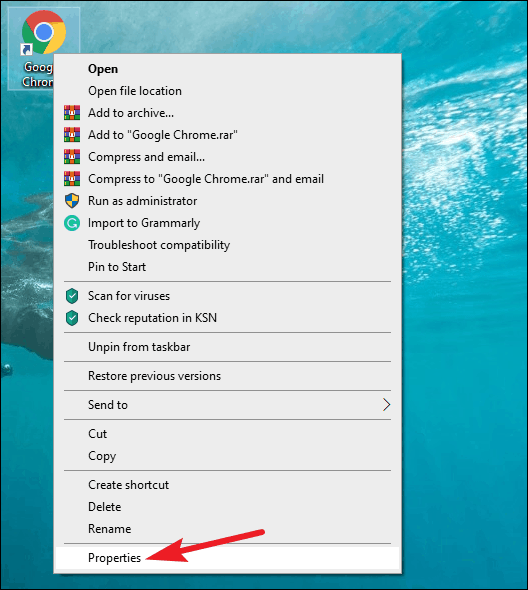
Task: Expand the Send to submenu arrow
Action: (386, 405)
